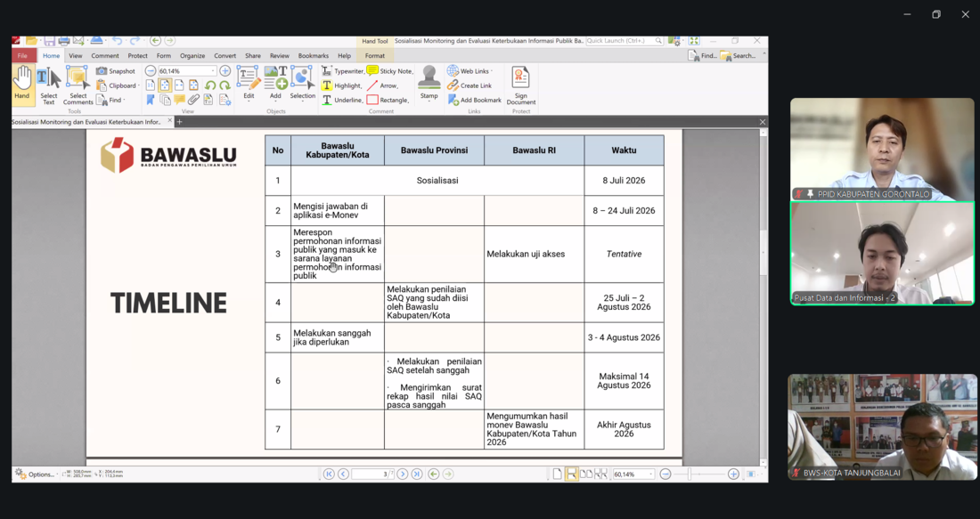Click the vertical document scrollbar
The width and height of the screenshot is (980, 519).
[x=764, y=297]
